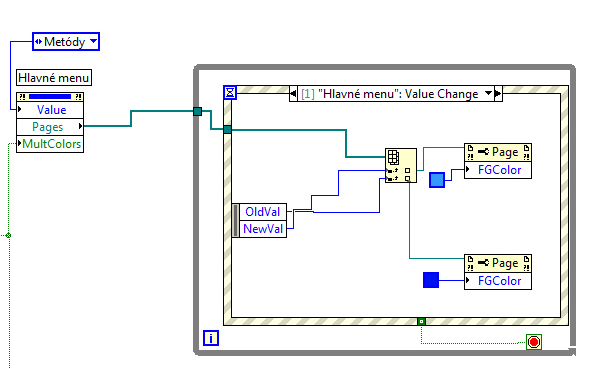Click the loop stop condition terminal
589x368 pixels.
point(534,342)
